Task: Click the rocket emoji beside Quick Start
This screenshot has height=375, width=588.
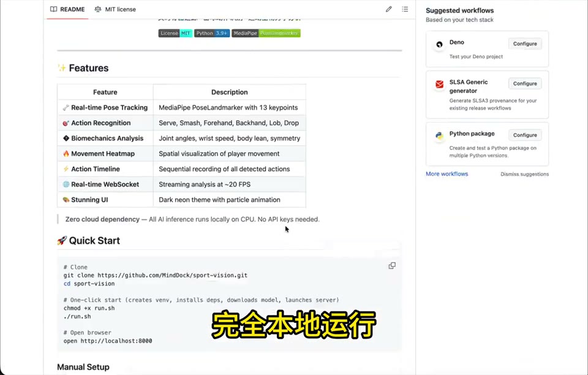Action: [x=62, y=241]
